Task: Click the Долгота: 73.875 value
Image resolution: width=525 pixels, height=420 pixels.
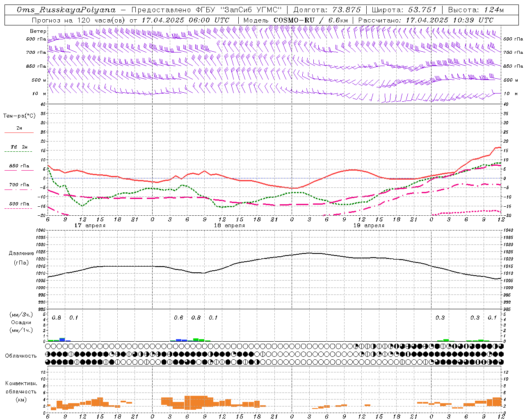Action: tap(327, 10)
